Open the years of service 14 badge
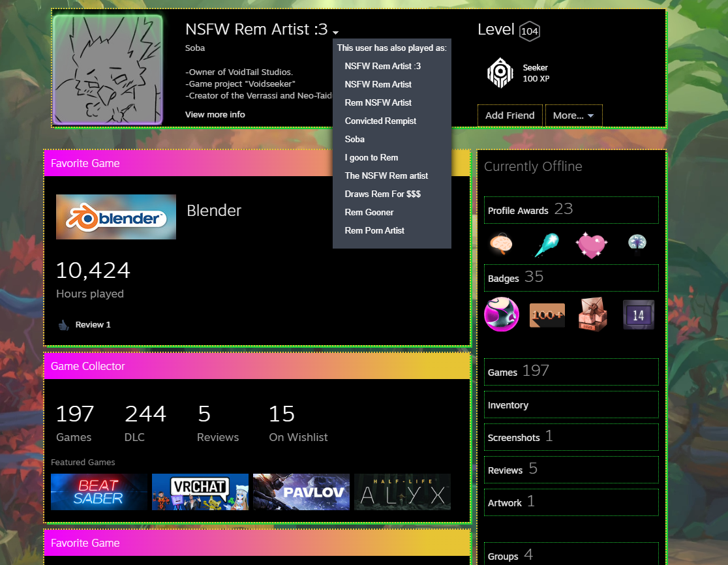This screenshot has height=565, width=728. 638,314
